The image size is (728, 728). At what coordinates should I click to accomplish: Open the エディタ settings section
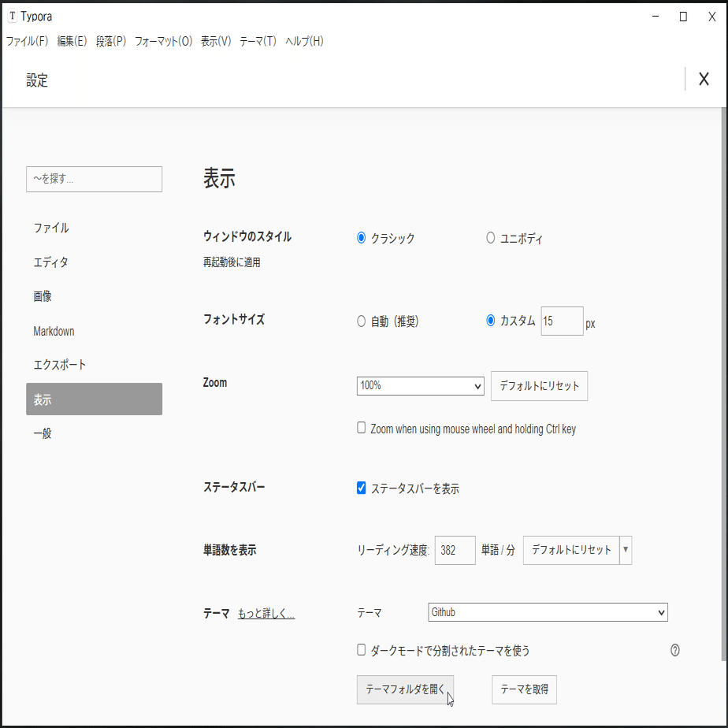click(x=50, y=262)
